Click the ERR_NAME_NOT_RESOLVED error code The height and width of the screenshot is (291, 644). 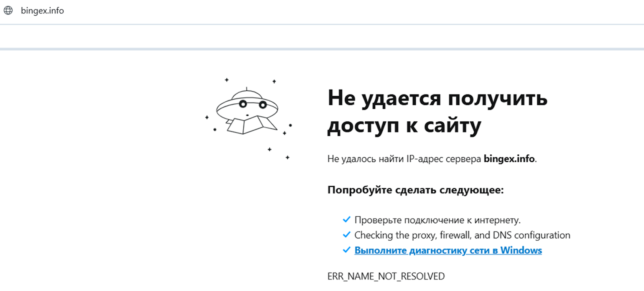pos(386,276)
